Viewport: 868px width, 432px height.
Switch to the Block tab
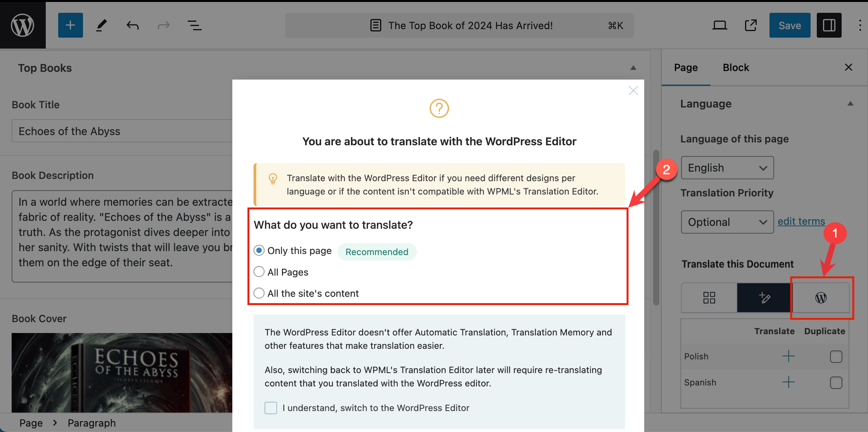(736, 68)
